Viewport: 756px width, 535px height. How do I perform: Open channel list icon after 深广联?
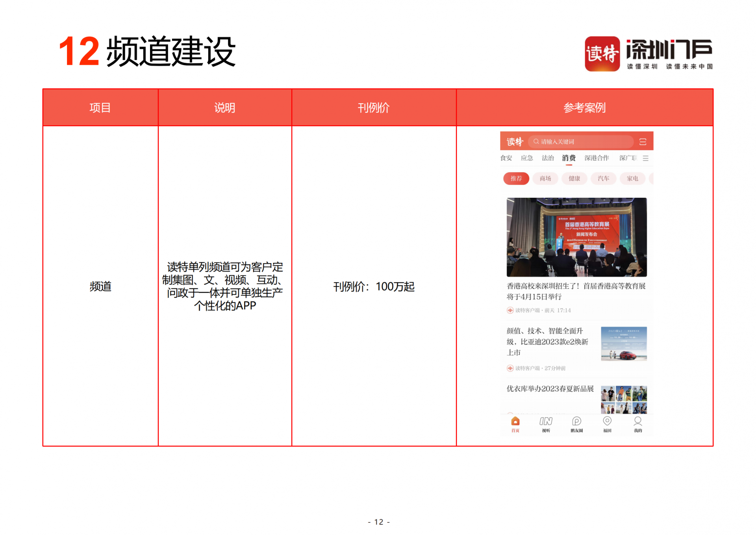coord(645,158)
